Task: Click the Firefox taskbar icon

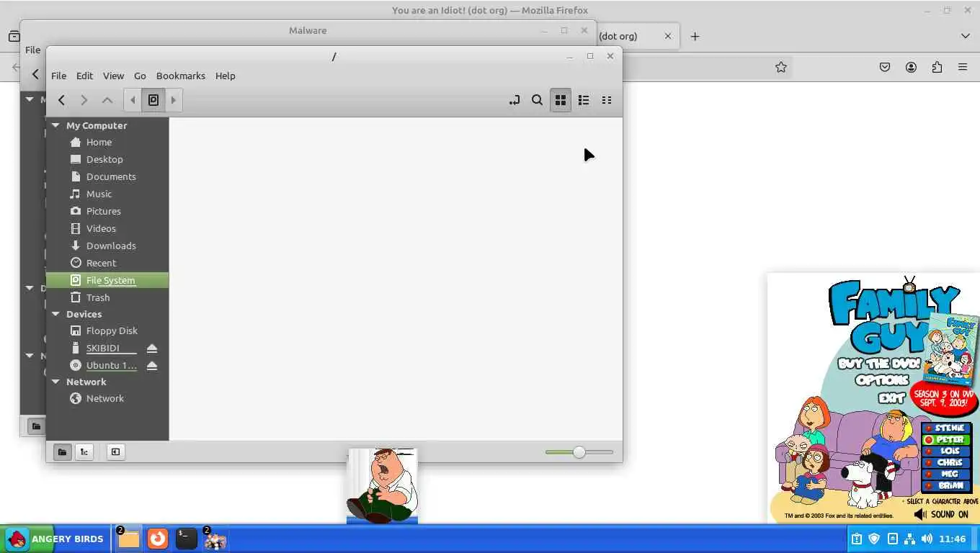Action: (x=157, y=539)
